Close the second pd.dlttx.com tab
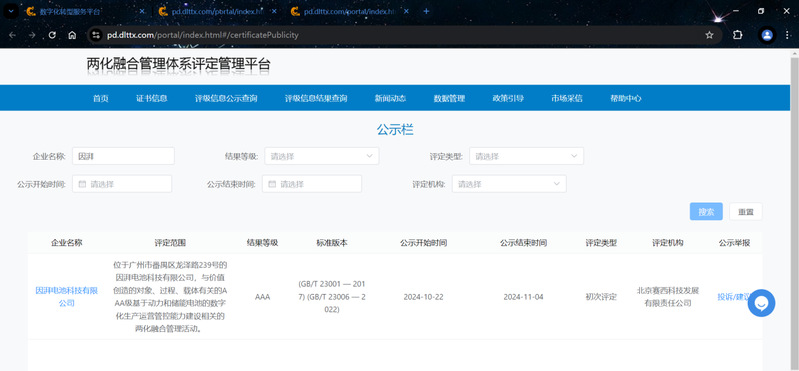 tap(275, 11)
